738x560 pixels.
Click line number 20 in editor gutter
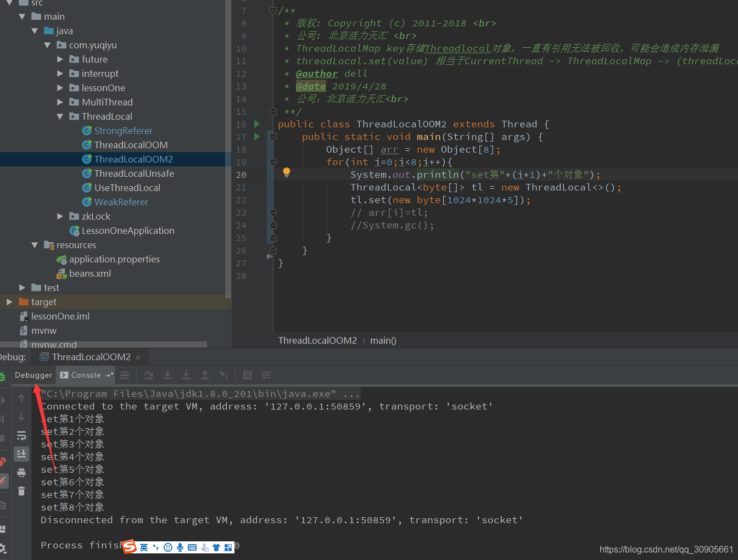point(241,175)
